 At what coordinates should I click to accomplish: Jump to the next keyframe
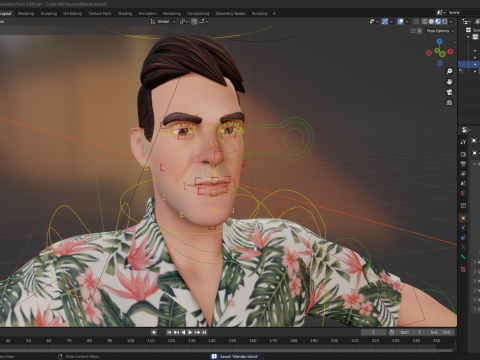coord(197,332)
